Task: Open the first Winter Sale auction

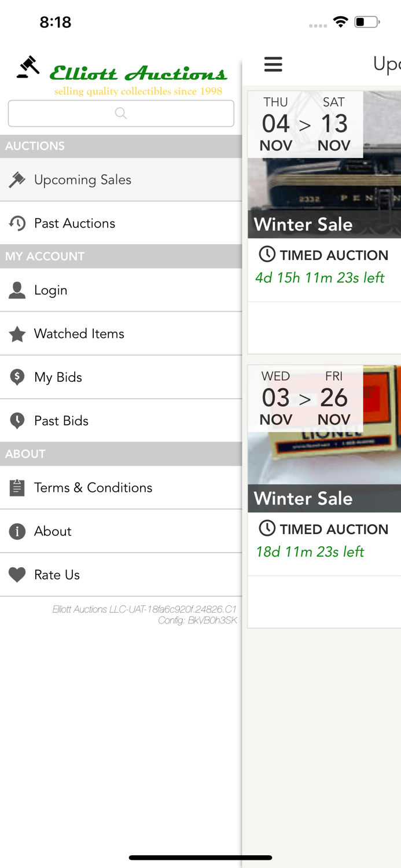Action: point(324,224)
